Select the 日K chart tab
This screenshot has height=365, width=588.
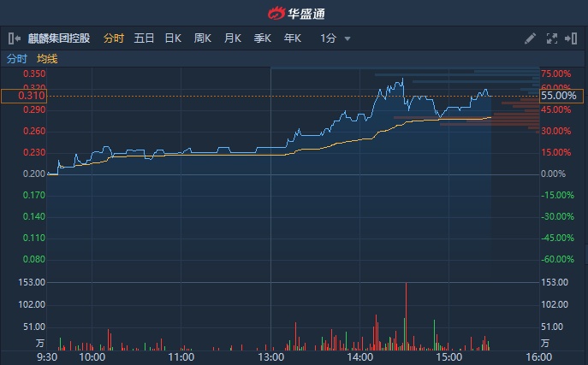coord(173,38)
